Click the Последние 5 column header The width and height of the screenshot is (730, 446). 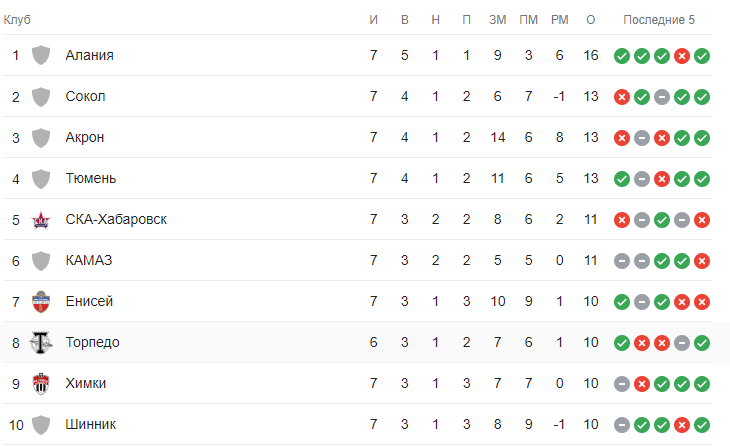(x=658, y=19)
